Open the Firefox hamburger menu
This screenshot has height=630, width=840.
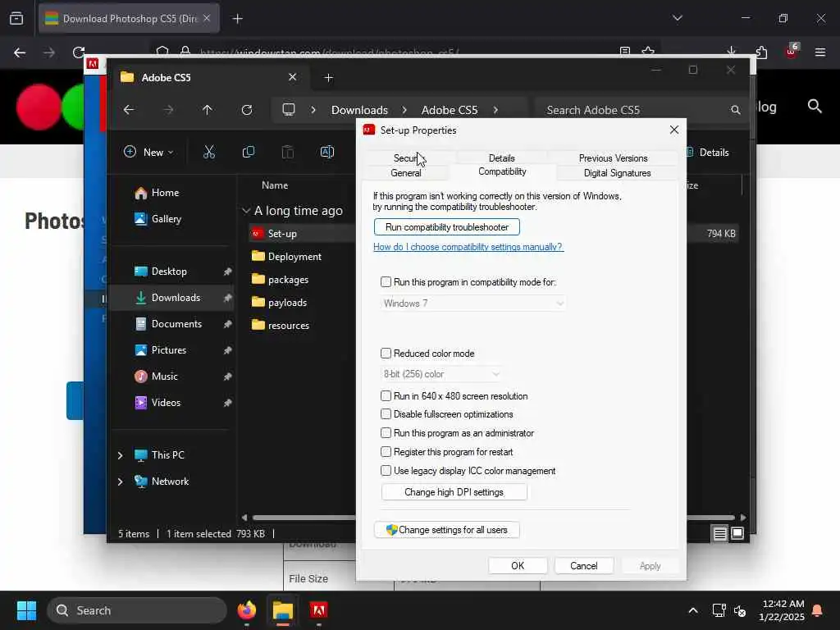pos(820,52)
